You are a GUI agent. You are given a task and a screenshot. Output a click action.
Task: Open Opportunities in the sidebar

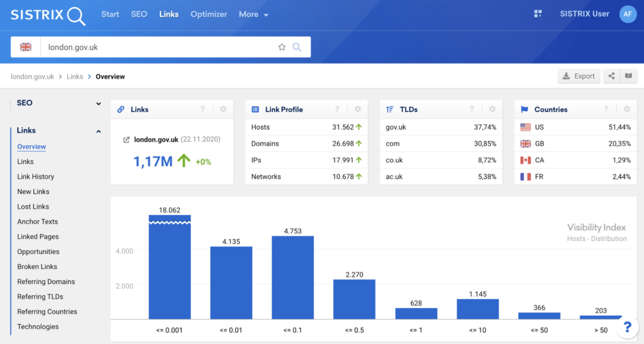click(x=38, y=252)
